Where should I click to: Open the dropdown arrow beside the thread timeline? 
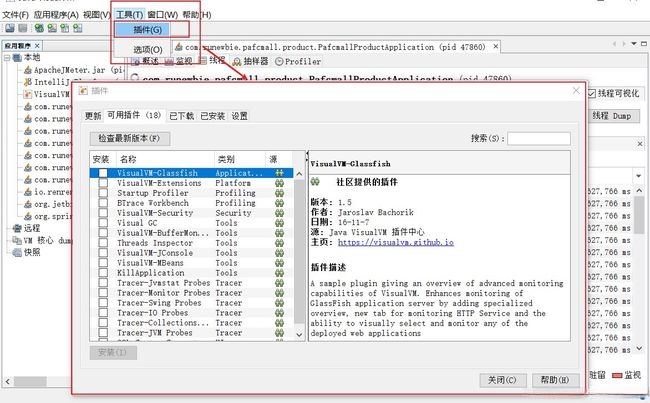pos(639,176)
